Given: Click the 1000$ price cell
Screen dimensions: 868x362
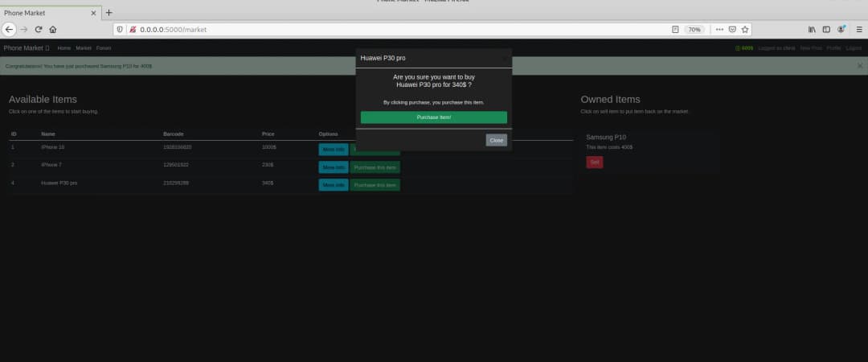Looking at the screenshot, I should pos(268,147).
